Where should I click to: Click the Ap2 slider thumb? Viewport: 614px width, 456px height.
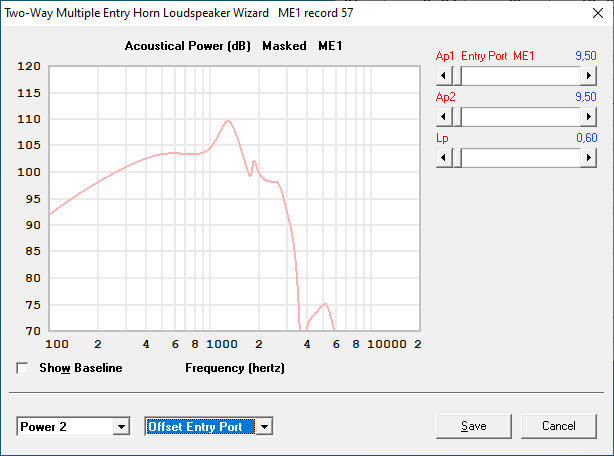tap(457, 117)
